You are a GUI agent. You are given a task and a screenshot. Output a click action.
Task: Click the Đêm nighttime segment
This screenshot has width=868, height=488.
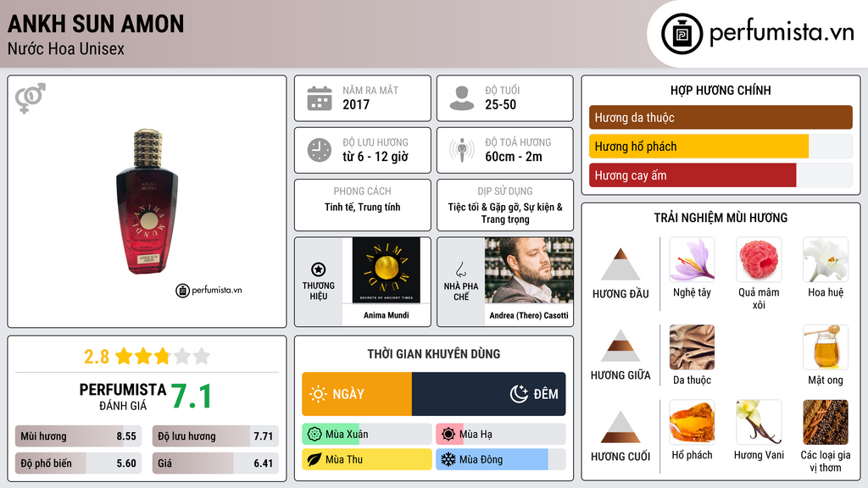(x=489, y=394)
